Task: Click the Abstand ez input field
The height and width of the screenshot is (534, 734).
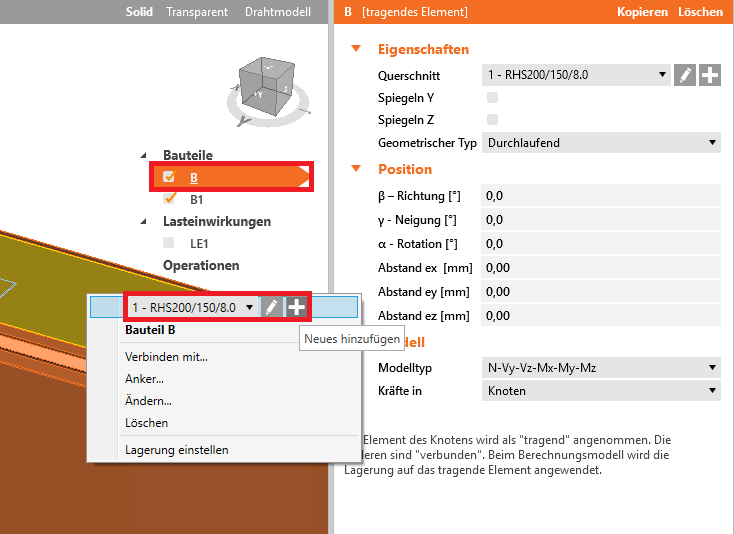Action: coord(601,315)
